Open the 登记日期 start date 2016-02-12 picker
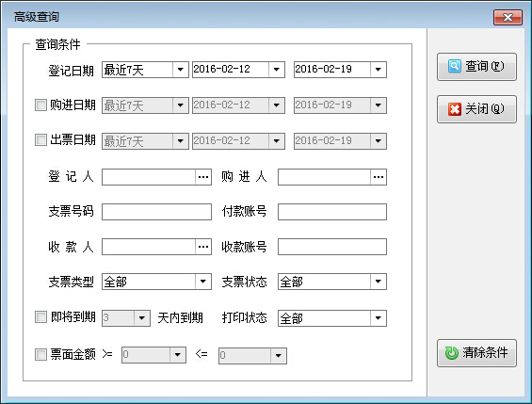Viewport: 532px width, 404px height. click(277, 70)
